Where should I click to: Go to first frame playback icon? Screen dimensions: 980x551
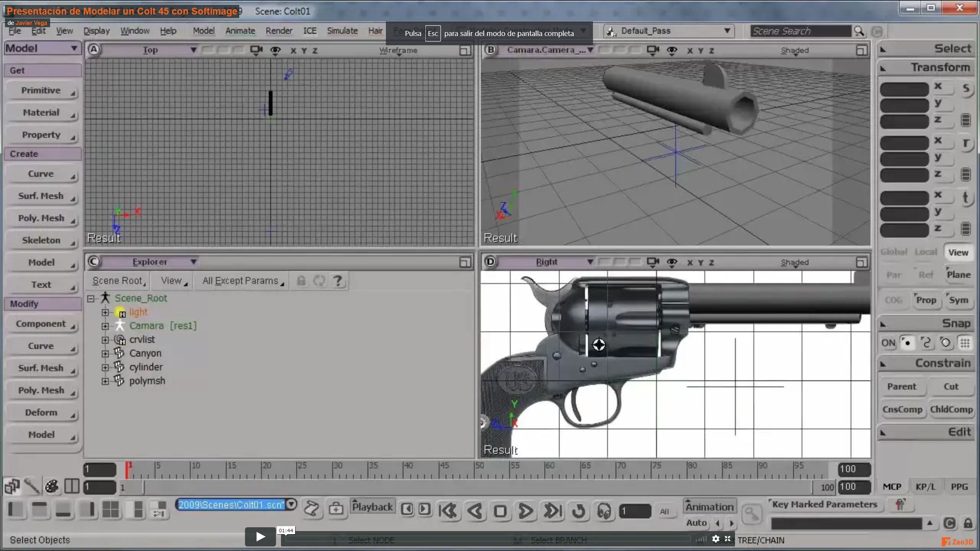coord(448,511)
